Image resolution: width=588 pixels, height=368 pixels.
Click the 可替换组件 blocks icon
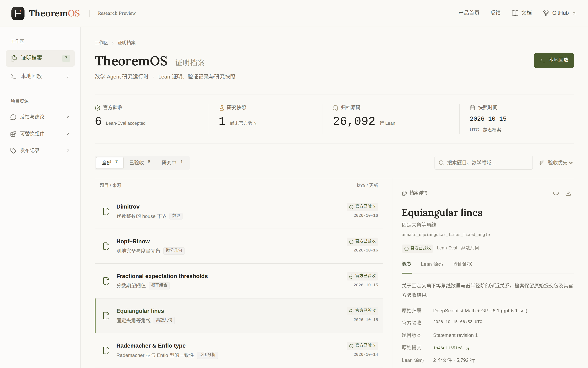13,134
